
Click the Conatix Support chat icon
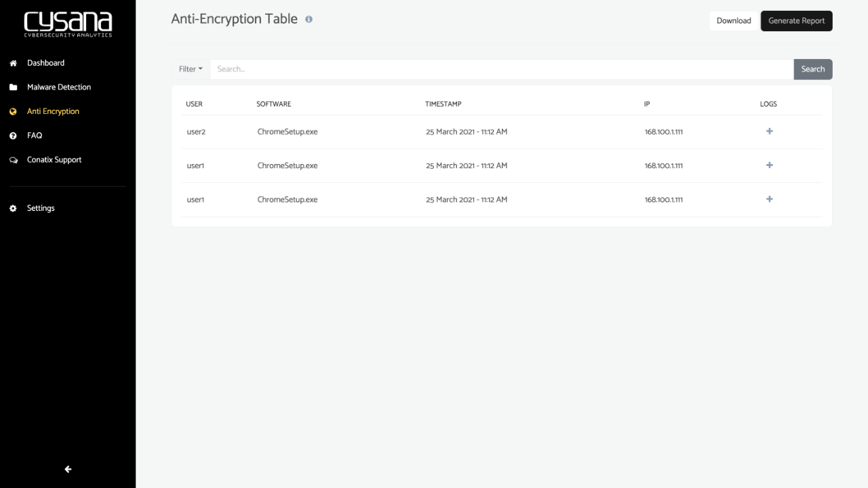click(13, 161)
